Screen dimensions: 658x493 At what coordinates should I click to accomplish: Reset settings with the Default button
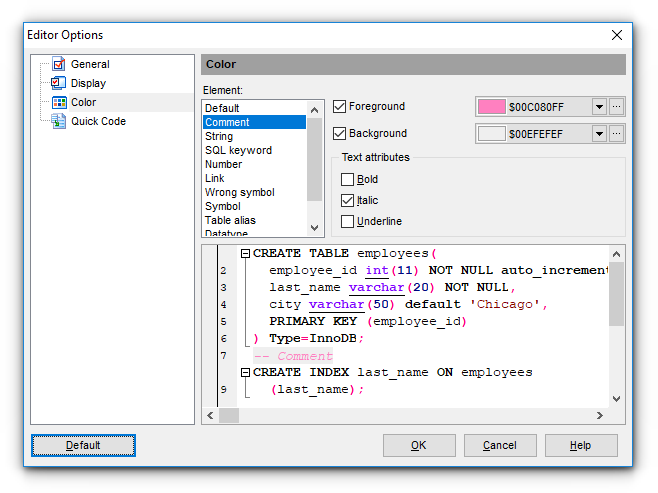pyautogui.click(x=83, y=445)
